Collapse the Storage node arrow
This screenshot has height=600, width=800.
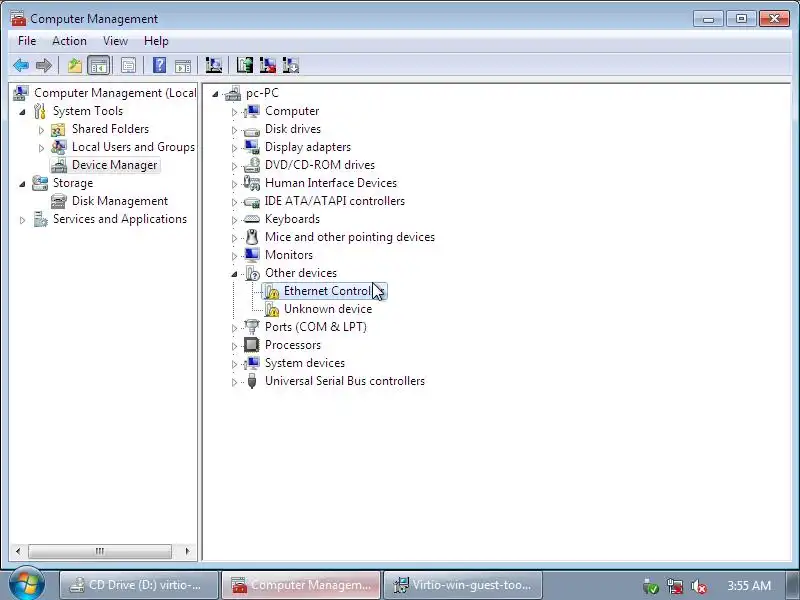[x=22, y=184]
